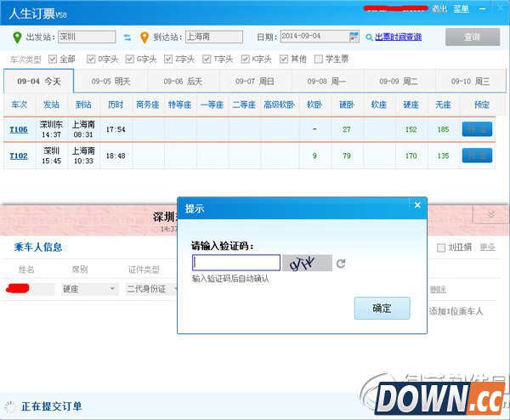
Task: Click the green departure station pin icon
Action: (x=18, y=37)
